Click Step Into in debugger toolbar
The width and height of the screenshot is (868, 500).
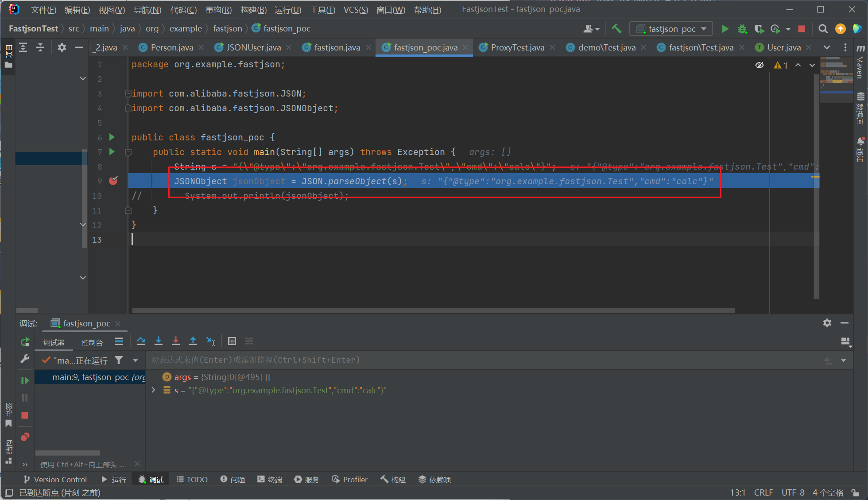[159, 341]
